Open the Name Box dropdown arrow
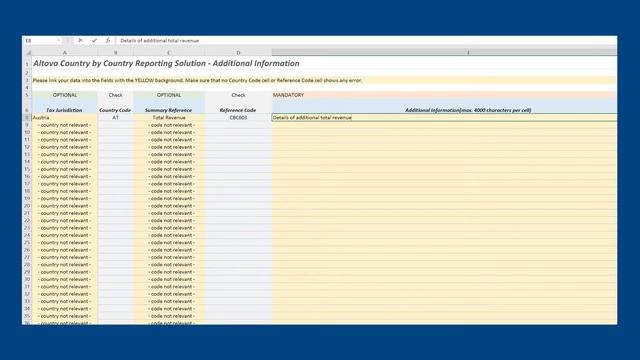This screenshot has width=640, height=360. click(58, 40)
